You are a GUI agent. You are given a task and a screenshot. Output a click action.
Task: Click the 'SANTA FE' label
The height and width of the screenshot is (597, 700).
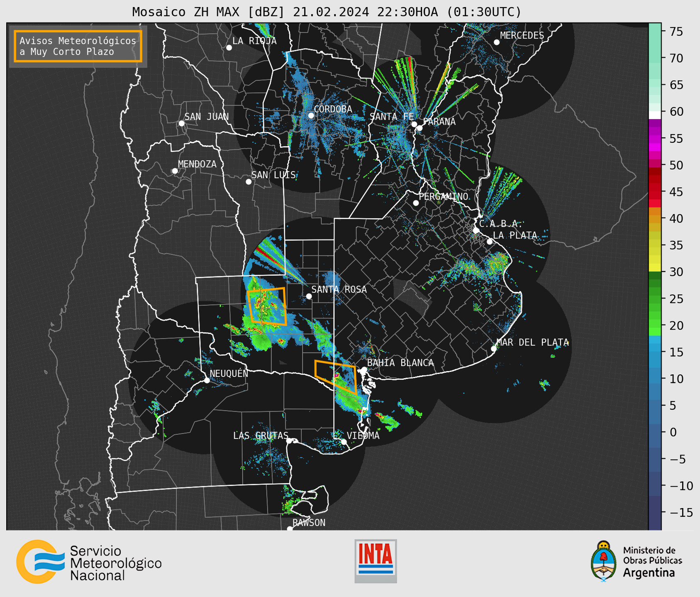(392, 117)
